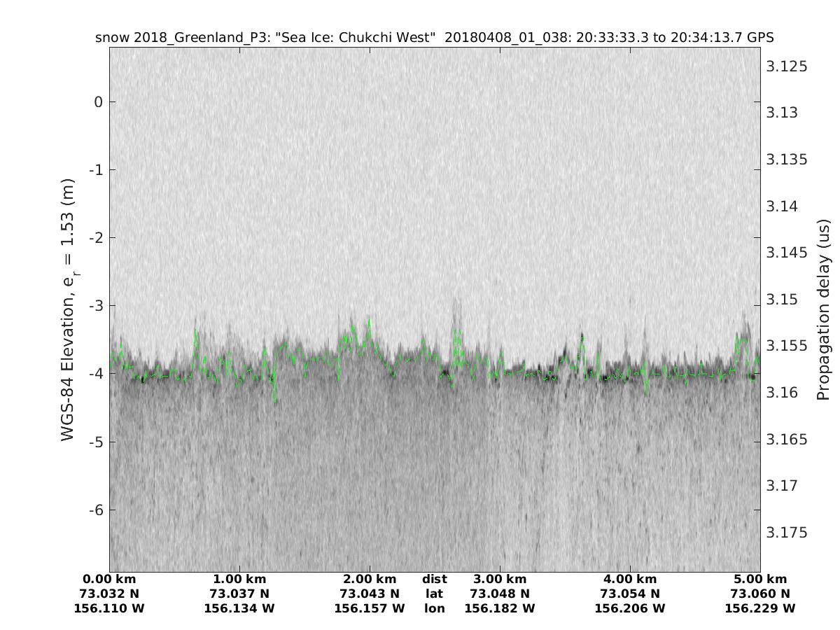Click the plot title text at top

[x=434, y=38]
